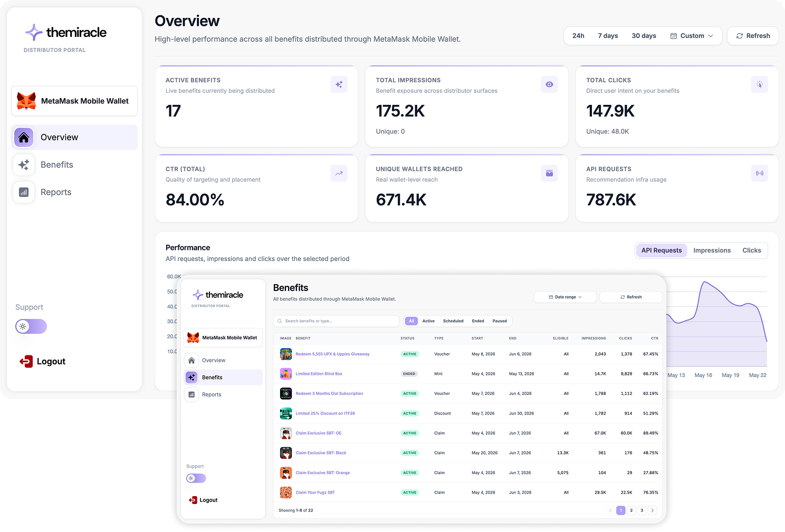The image size is (785, 532).
Task: Select the 24h time range
Action: [x=578, y=36]
